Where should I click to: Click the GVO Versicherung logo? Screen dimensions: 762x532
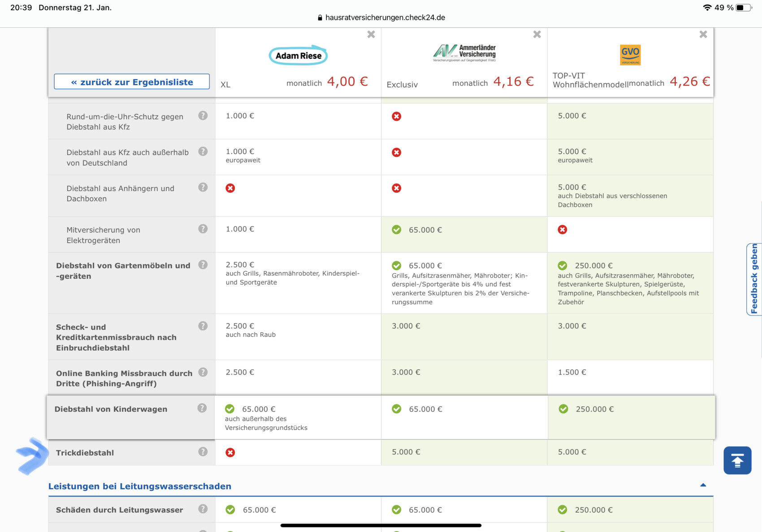tap(630, 55)
